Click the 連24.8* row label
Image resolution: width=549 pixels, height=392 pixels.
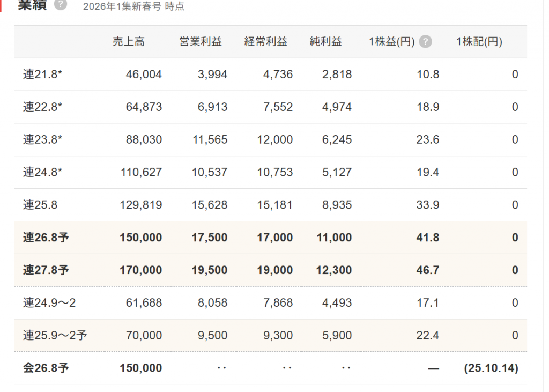43,173
